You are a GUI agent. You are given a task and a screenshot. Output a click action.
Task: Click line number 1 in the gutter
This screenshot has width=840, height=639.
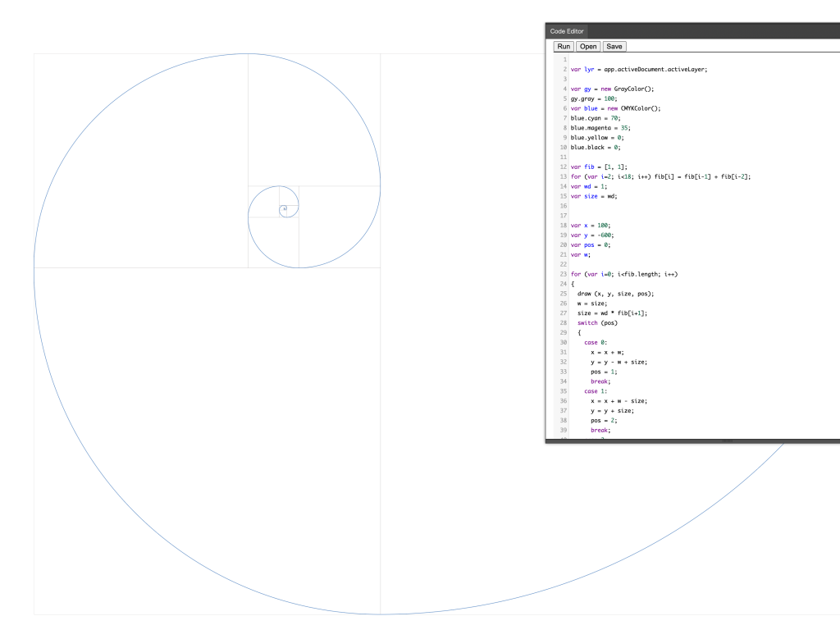(x=564, y=60)
